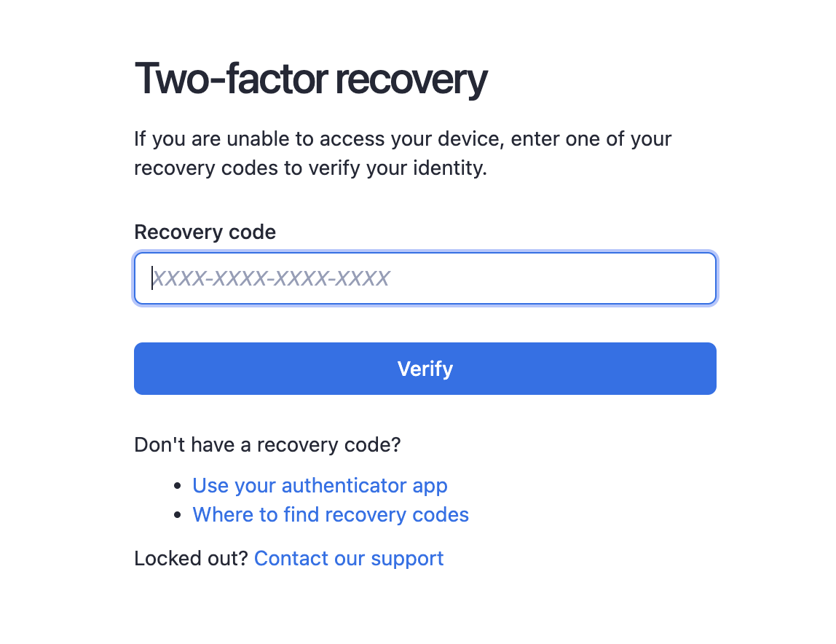Image resolution: width=836 pixels, height=644 pixels.
Task: Open authenticator app verification option
Action: pos(320,485)
